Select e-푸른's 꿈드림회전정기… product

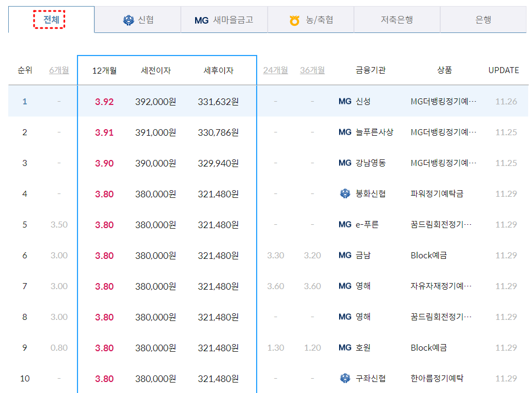pos(441,225)
